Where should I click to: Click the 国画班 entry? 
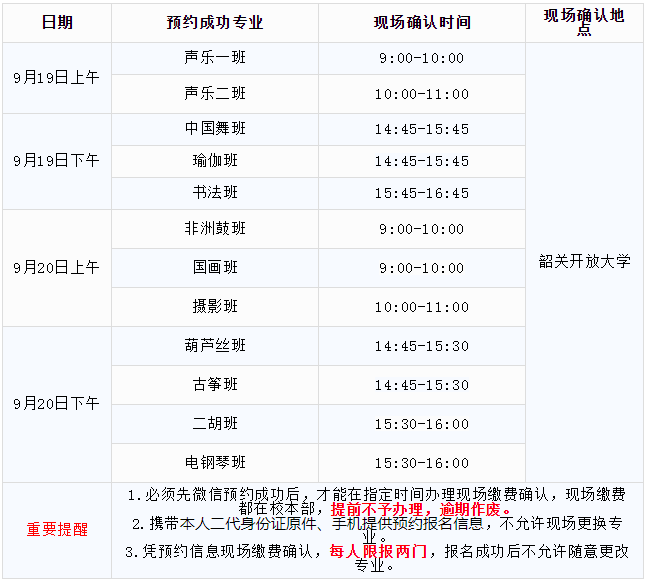point(215,268)
